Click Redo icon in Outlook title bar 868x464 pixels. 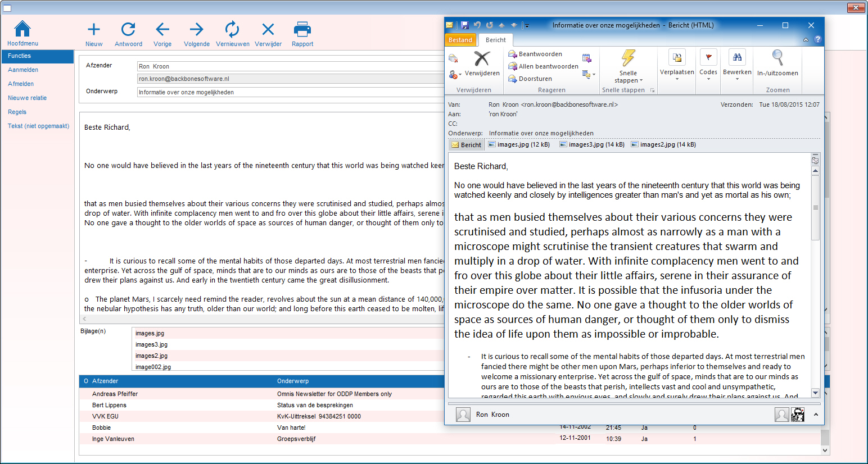click(490, 25)
